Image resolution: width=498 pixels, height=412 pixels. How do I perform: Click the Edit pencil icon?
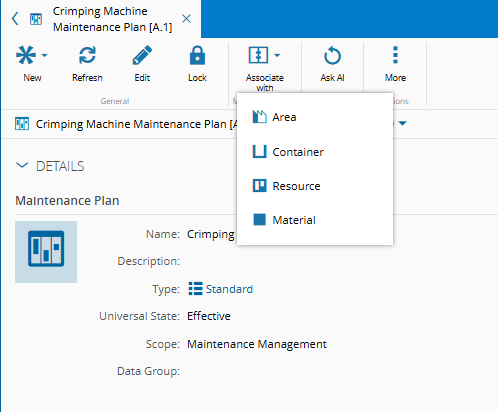tap(142, 55)
